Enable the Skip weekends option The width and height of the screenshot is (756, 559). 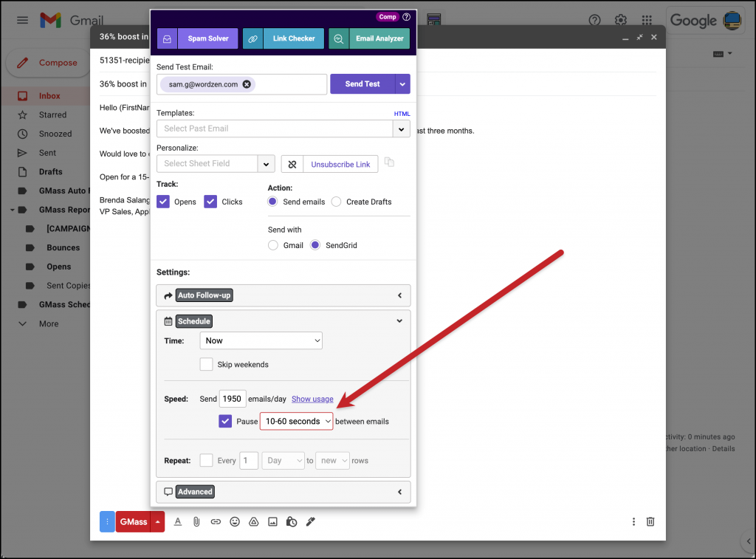point(206,364)
